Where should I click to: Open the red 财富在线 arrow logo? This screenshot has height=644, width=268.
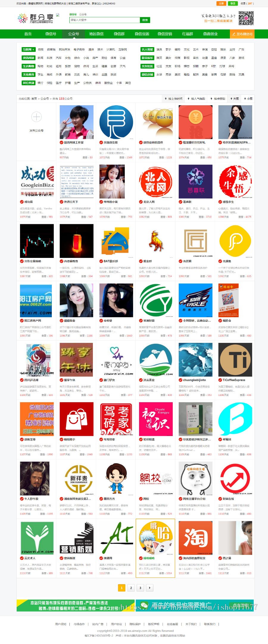coord(235,479)
